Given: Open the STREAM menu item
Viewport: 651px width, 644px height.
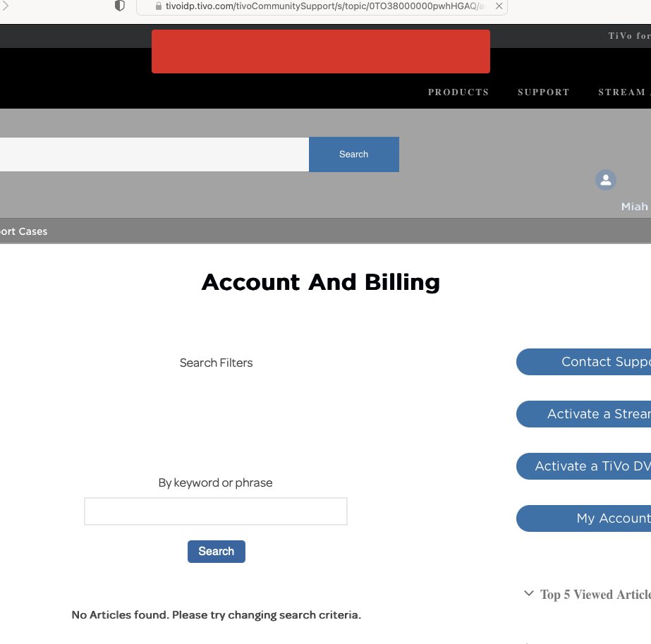Looking at the screenshot, I should pyautogui.click(x=623, y=92).
